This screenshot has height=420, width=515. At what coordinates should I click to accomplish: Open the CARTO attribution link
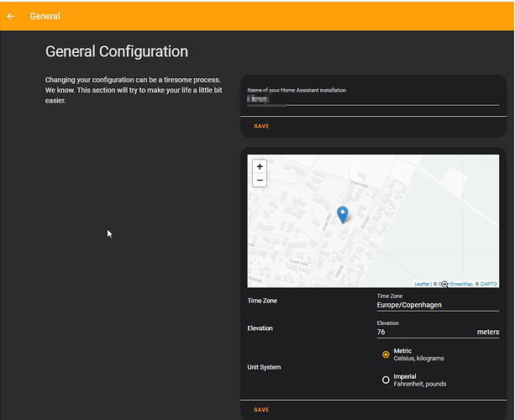point(488,284)
